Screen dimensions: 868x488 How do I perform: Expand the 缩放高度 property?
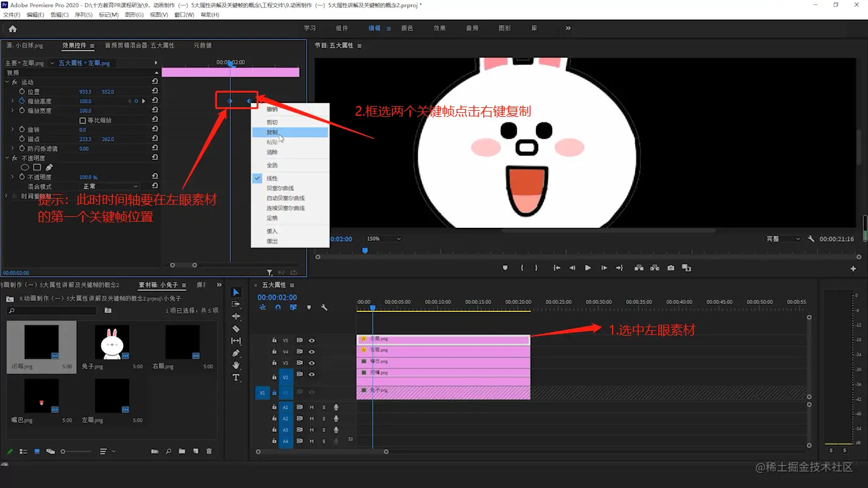12,101
